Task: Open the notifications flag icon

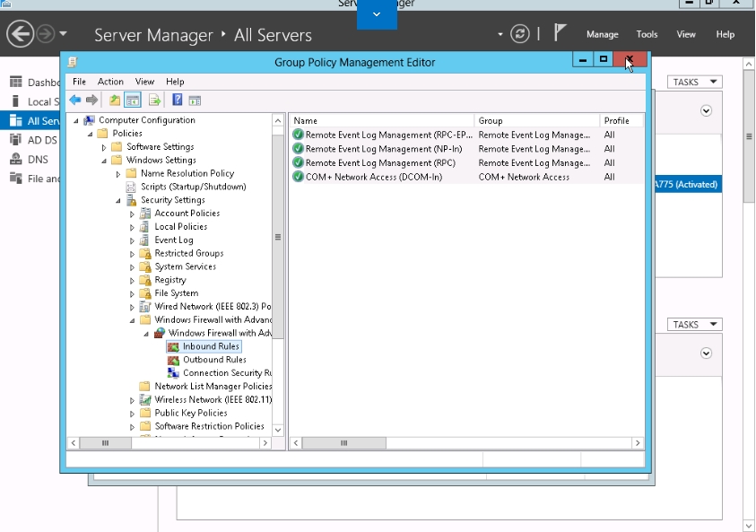Action: [x=560, y=34]
